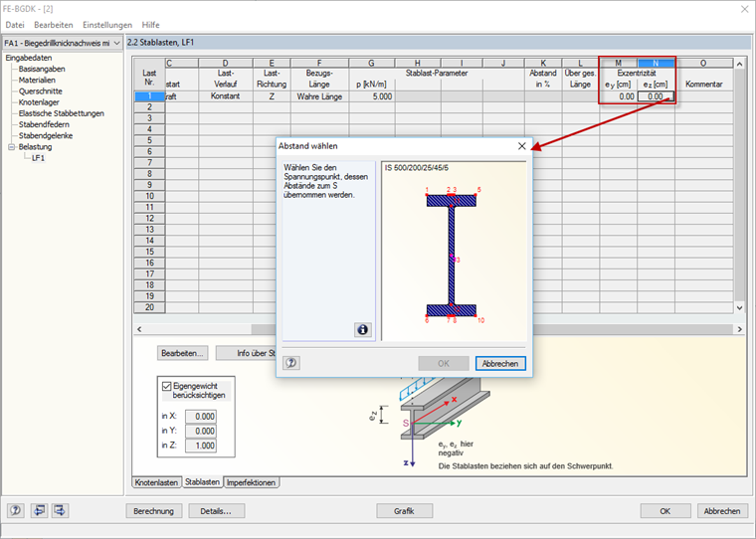This screenshot has height=539, width=756.
Task: Select table row number 2
Action: coord(149,107)
